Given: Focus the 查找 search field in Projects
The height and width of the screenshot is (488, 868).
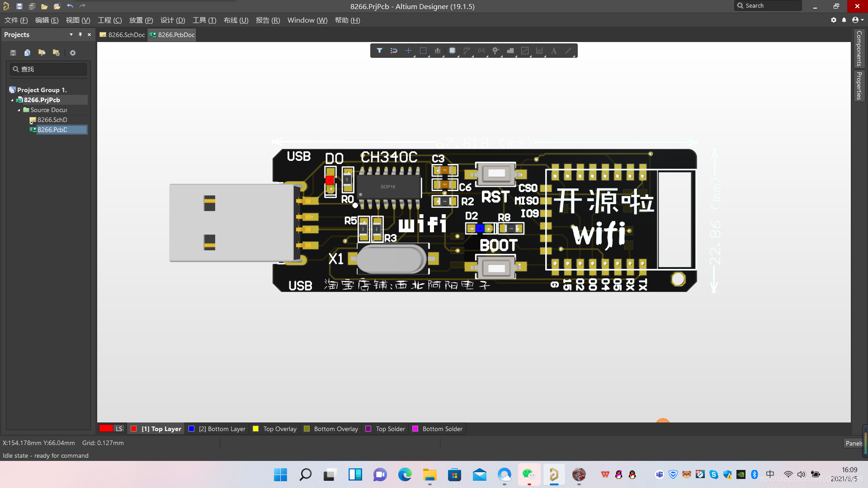Looking at the screenshot, I should [x=48, y=69].
